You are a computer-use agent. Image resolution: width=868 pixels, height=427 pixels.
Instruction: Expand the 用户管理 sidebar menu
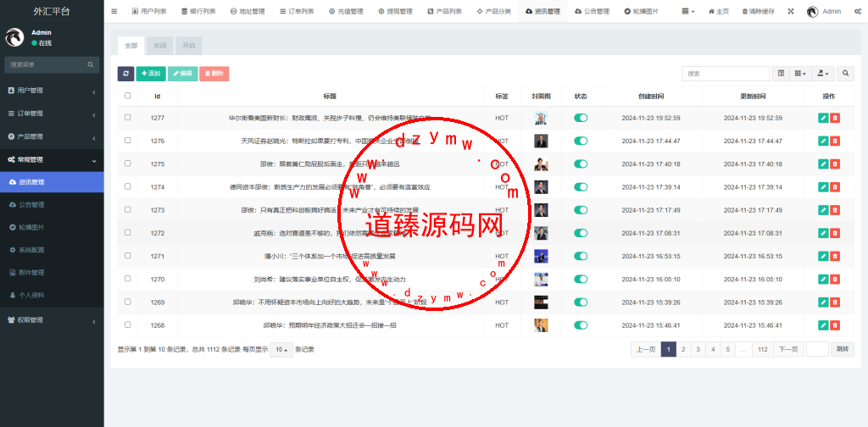(x=52, y=90)
